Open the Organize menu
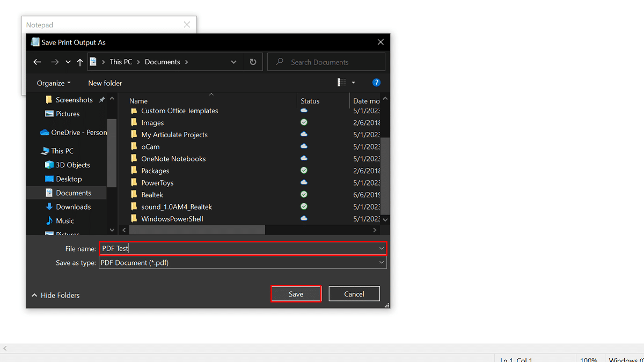644x362 pixels. [54, 83]
